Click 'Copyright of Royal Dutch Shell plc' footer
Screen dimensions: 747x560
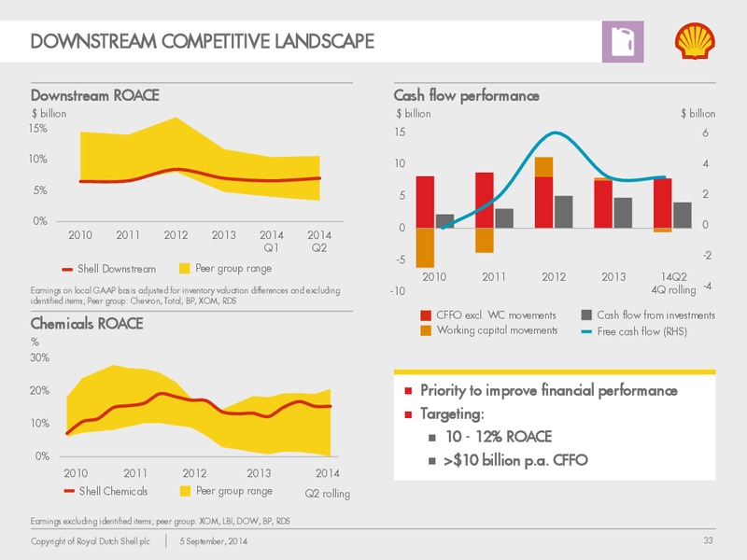pyautogui.click(x=90, y=541)
